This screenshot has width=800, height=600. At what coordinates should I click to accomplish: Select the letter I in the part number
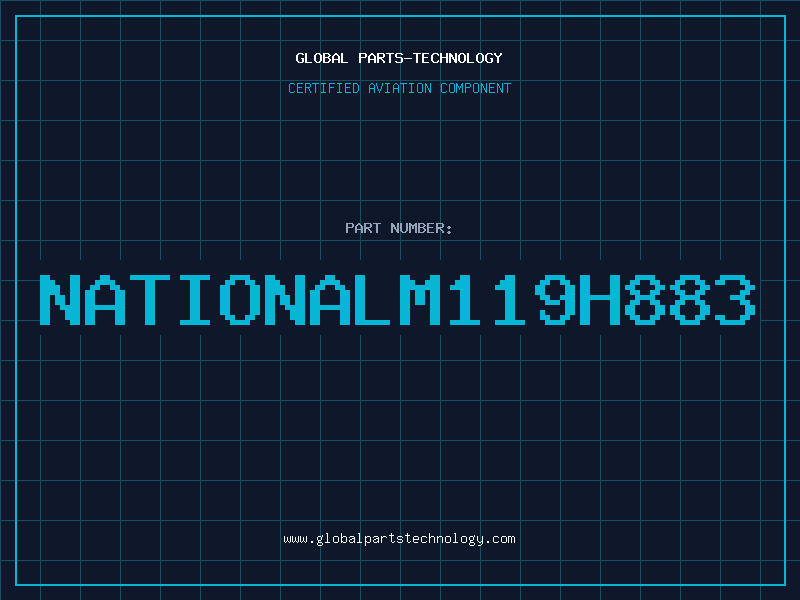(195, 299)
